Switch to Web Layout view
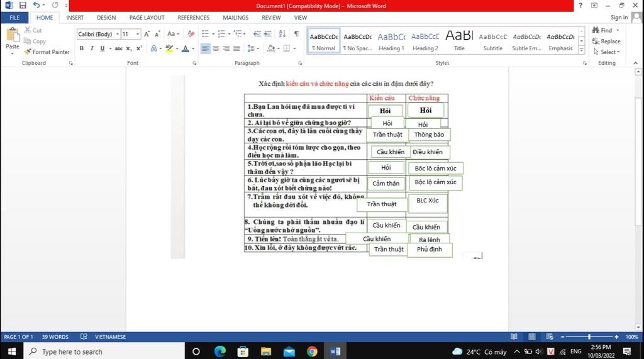The image size is (644, 359). [x=550, y=337]
